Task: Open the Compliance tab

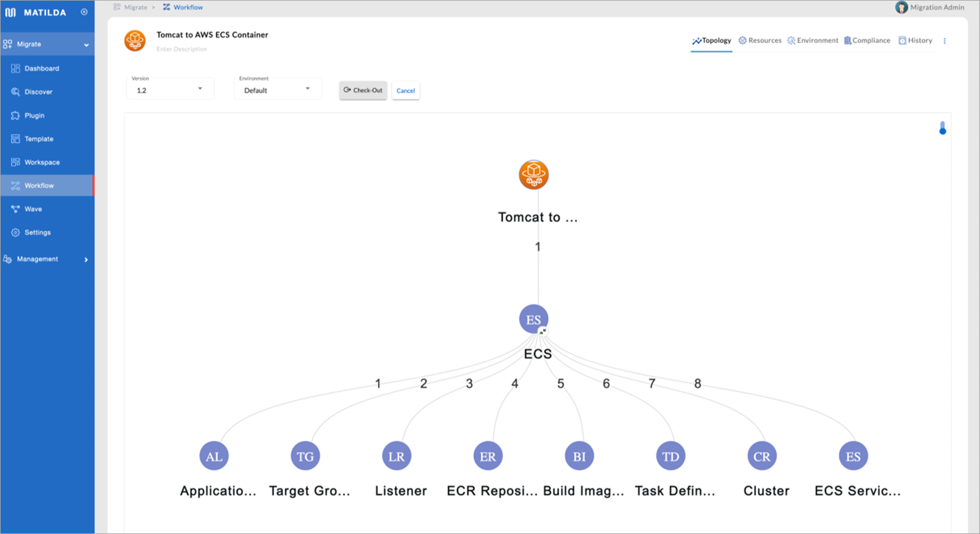Action: [867, 41]
